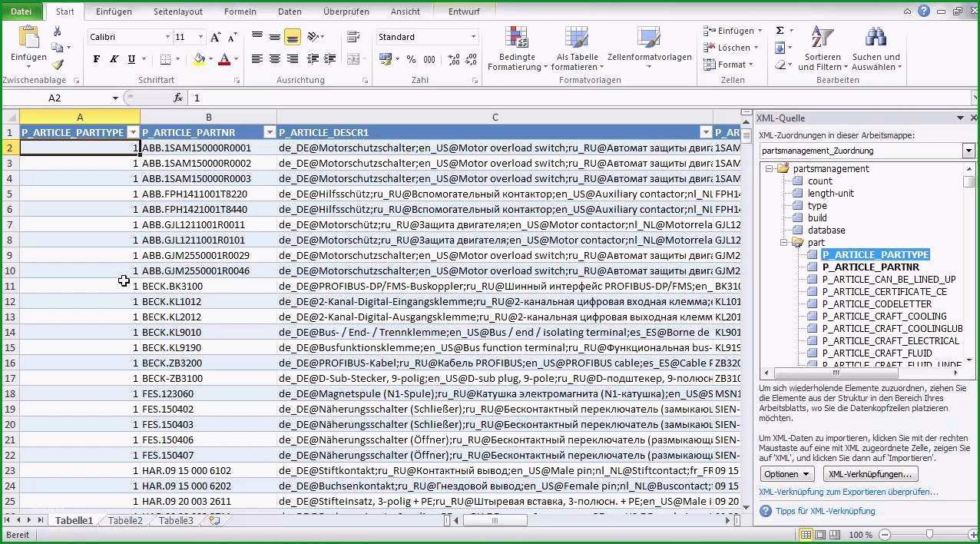
Task: Click the 000 thousands separator icon
Action: coord(429,59)
